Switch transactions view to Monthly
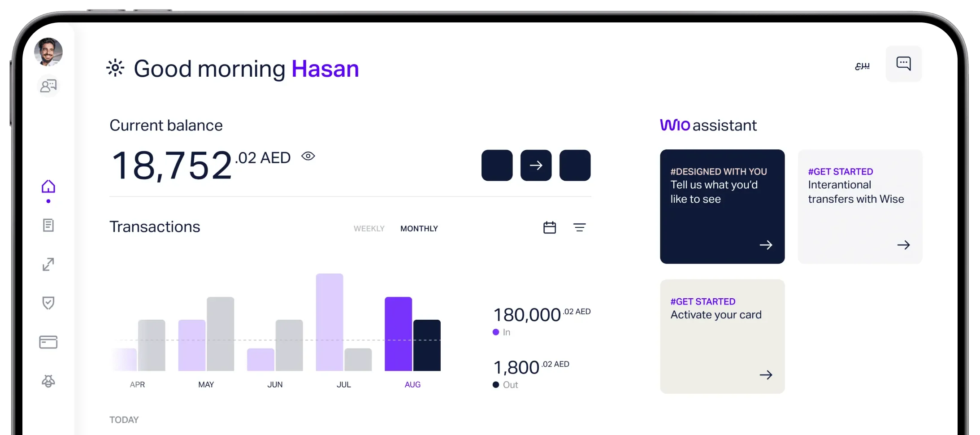The width and height of the screenshot is (980, 435). [x=419, y=229]
